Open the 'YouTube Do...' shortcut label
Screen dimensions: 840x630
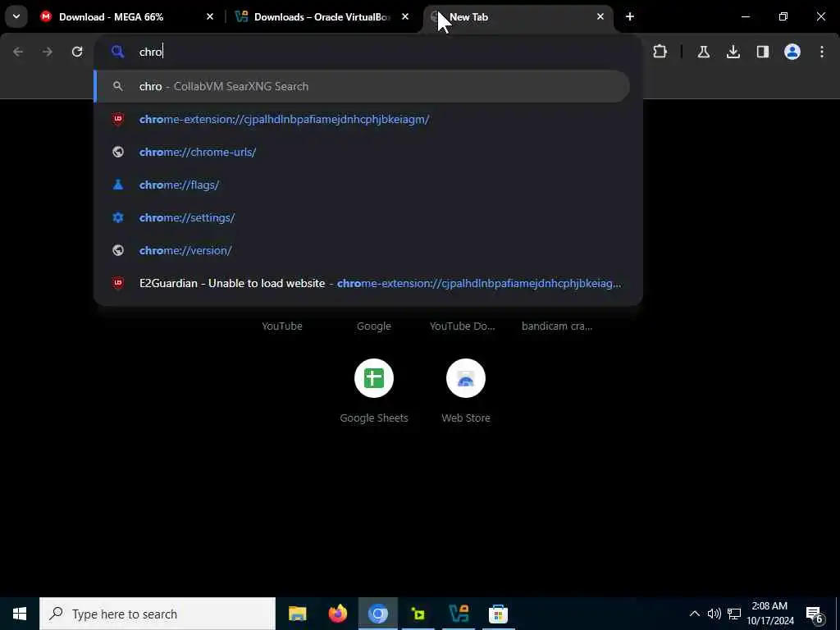tap(463, 326)
